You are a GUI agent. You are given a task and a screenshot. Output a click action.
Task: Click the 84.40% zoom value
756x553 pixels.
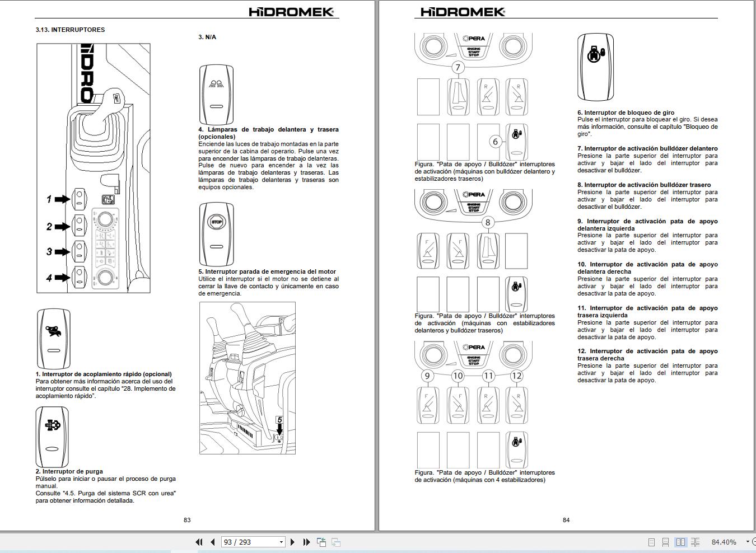(724, 542)
